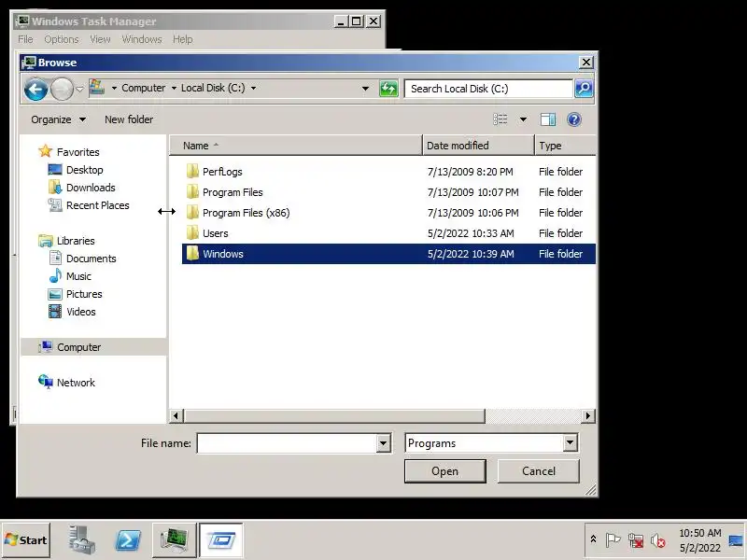This screenshot has width=747, height=560.
Task: Select Recent Places under Favorites
Action: pyautogui.click(x=98, y=205)
